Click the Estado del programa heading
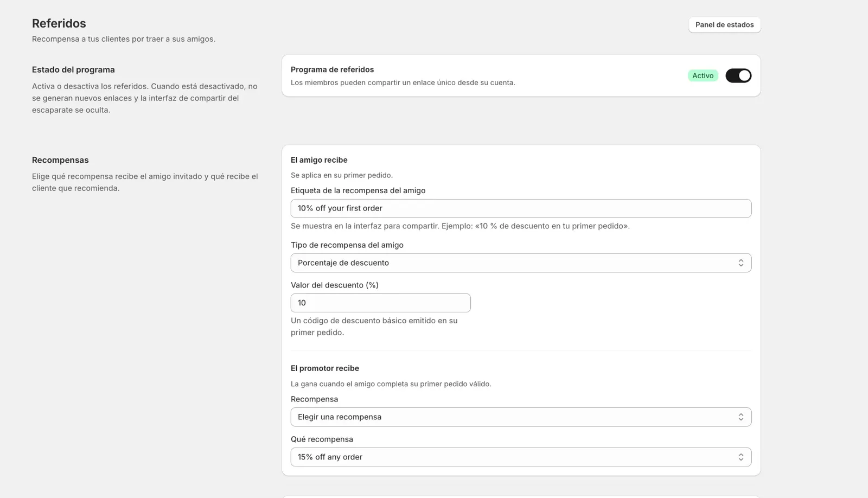 point(73,69)
